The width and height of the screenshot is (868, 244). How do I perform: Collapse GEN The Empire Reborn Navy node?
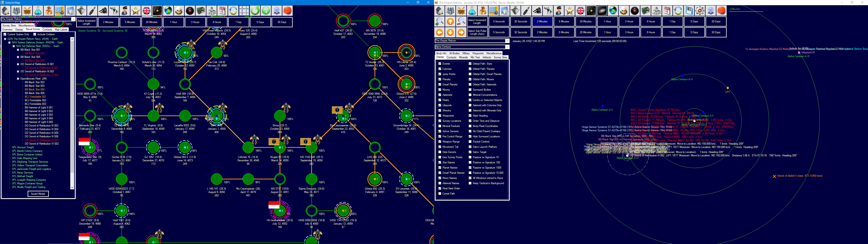click(x=5, y=39)
